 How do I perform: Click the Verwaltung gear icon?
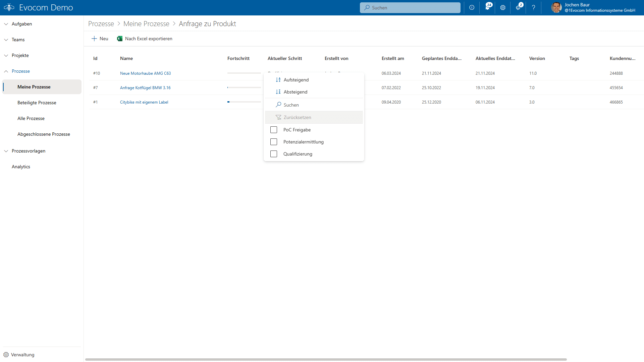click(x=6, y=355)
